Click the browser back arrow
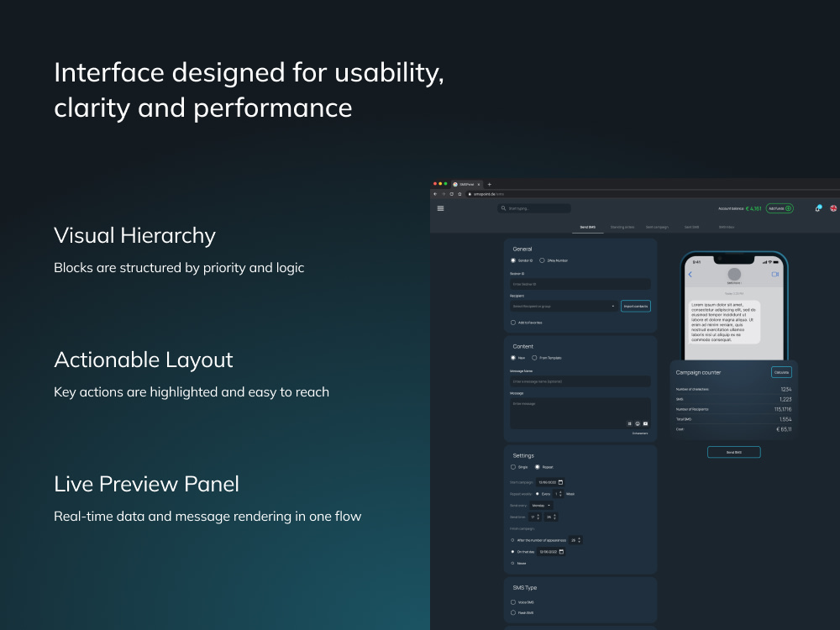This screenshot has width=840, height=630. (435, 194)
